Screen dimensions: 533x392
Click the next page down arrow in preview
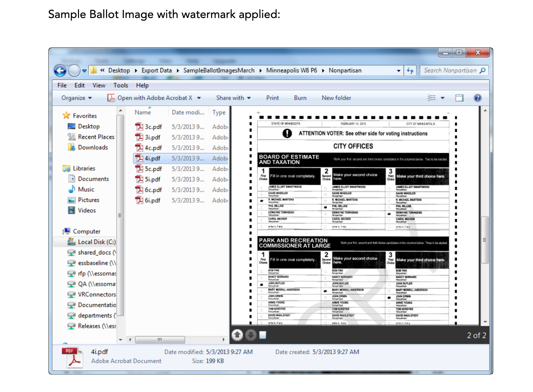click(251, 335)
